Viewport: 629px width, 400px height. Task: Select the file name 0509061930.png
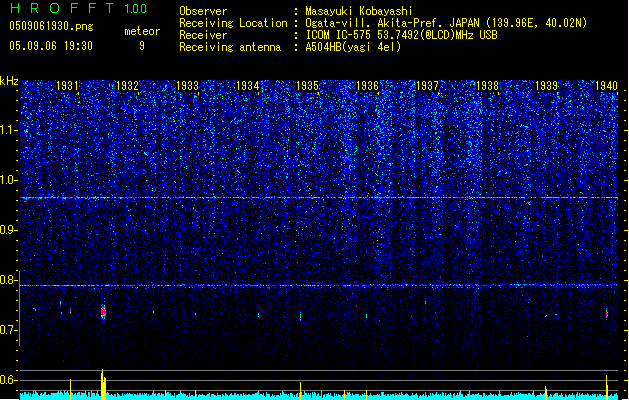coord(51,26)
